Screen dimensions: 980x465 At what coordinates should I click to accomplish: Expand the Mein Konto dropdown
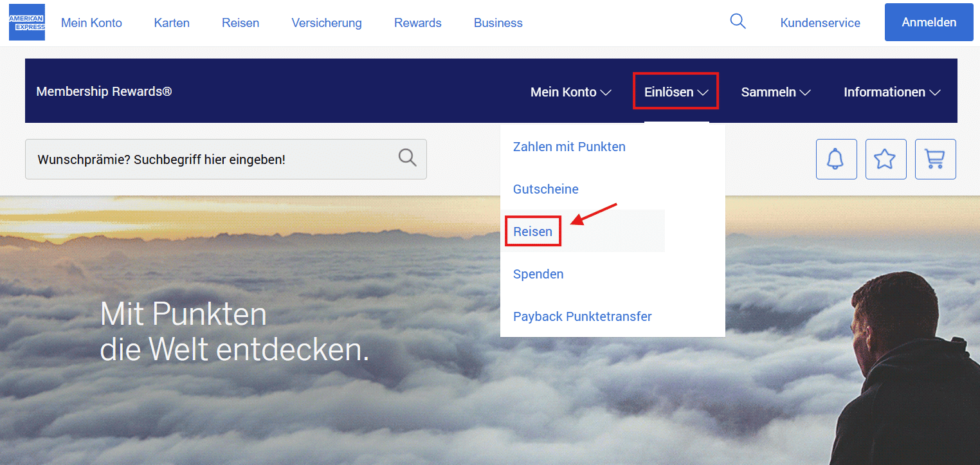coord(570,91)
